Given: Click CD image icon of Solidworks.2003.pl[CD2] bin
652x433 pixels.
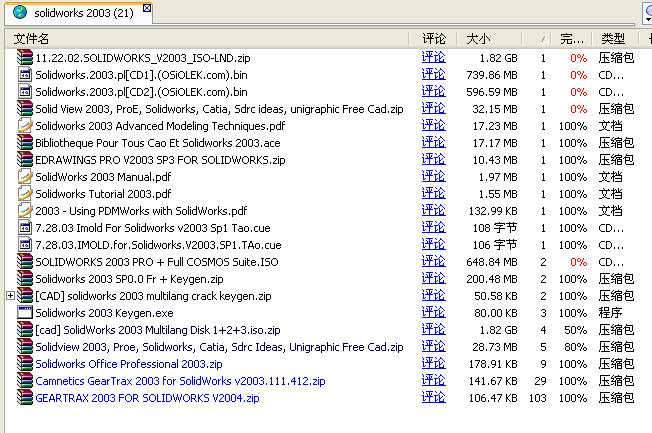Looking at the screenshot, I should [25, 92].
